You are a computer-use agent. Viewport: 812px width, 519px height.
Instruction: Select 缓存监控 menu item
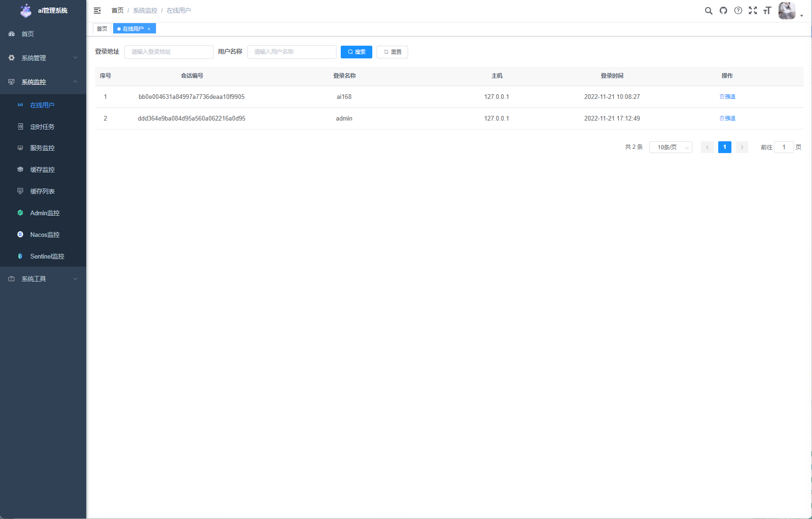click(x=43, y=170)
